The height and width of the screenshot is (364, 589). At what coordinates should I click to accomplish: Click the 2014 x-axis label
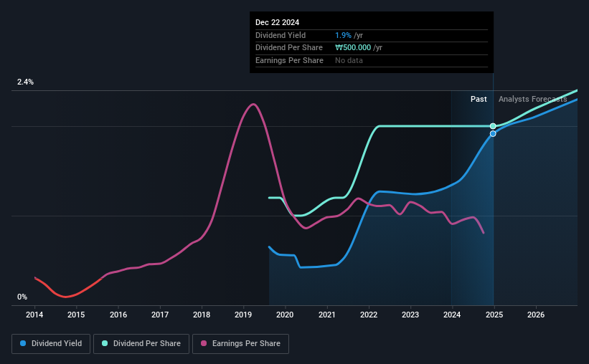[x=34, y=315]
